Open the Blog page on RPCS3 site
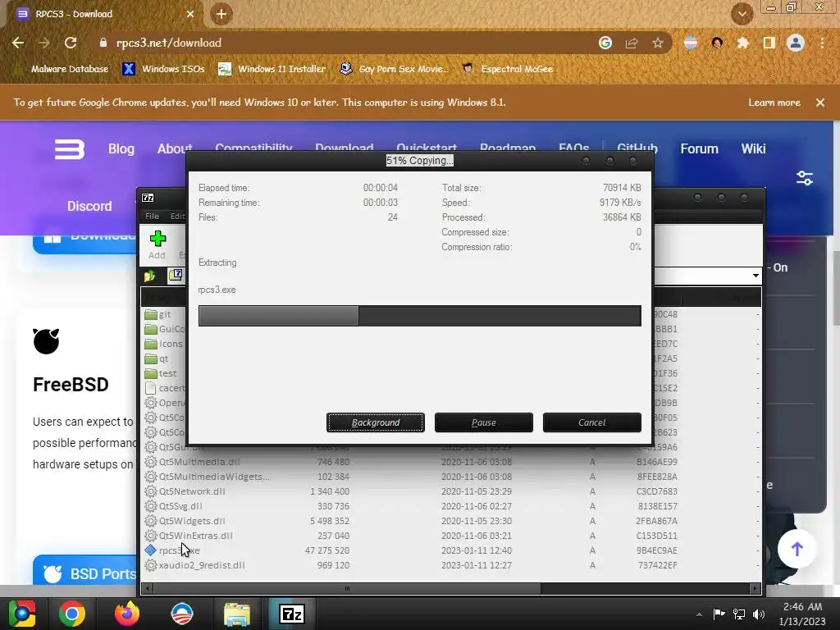840x630 pixels. click(121, 149)
